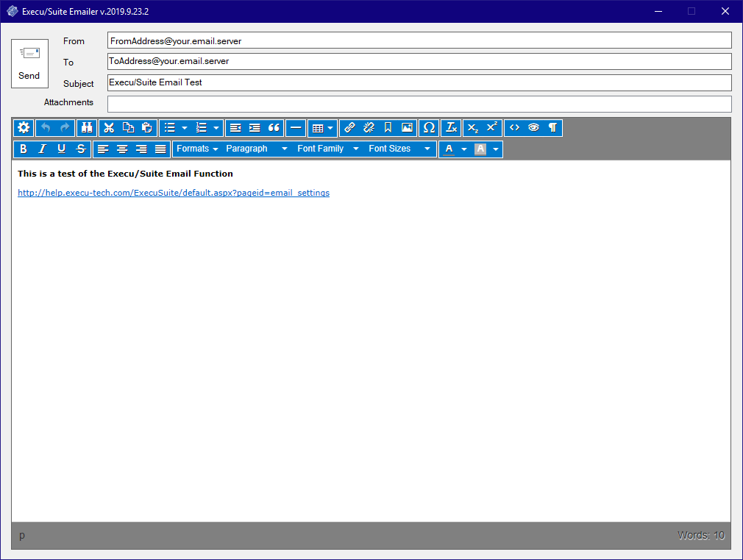Viewport: 743px width, 560px height.
Task: Click into the To address field
Action: (419, 61)
